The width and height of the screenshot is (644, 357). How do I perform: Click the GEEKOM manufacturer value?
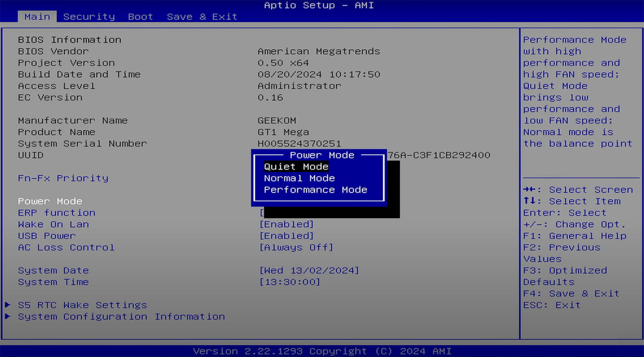coord(277,121)
